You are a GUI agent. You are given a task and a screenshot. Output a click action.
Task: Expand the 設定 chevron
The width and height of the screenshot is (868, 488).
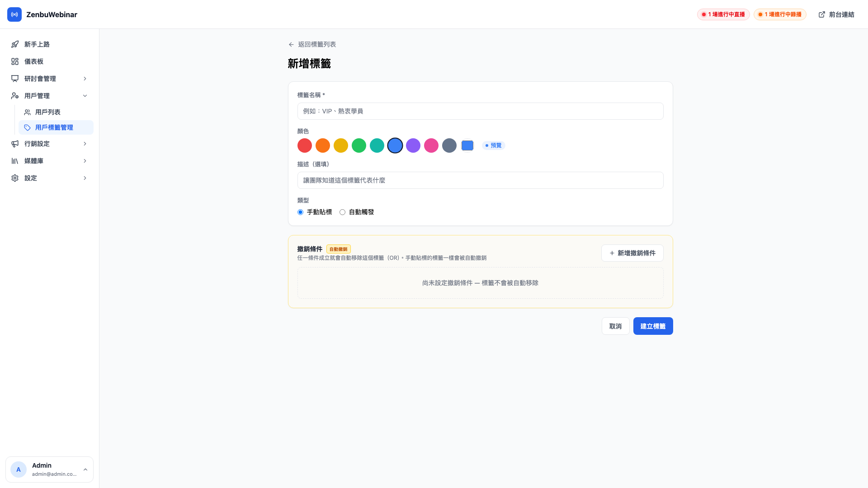point(85,178)
